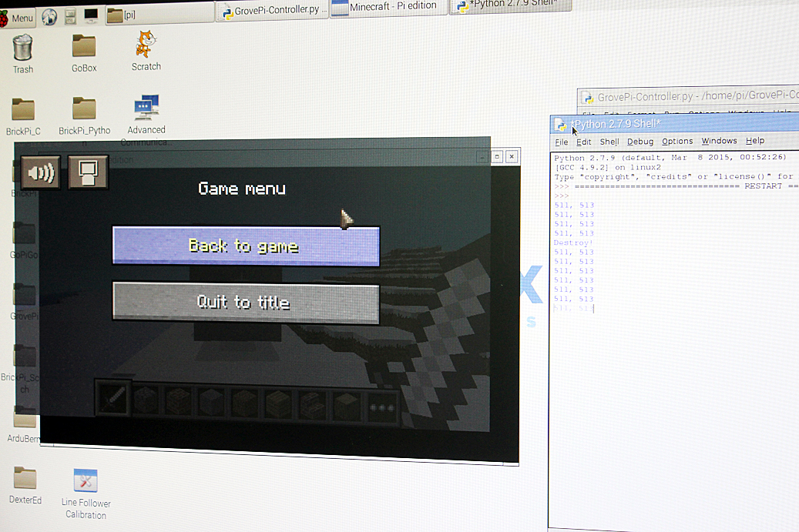Launch the terminal monitor icon
This screenshot has width=799, height=532.
coord(91,15)
